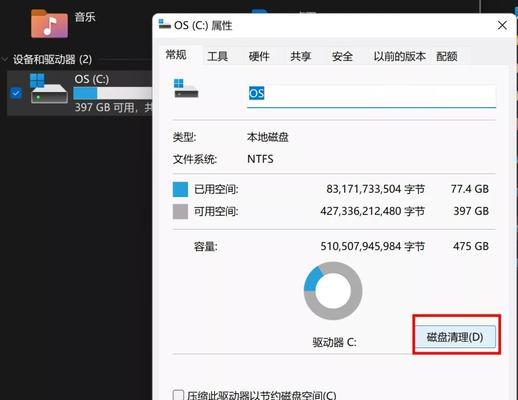This screenshot has width=518, height=400.
Task: Click the drive icon in properties title bar
Action: [x=164, y=24]
